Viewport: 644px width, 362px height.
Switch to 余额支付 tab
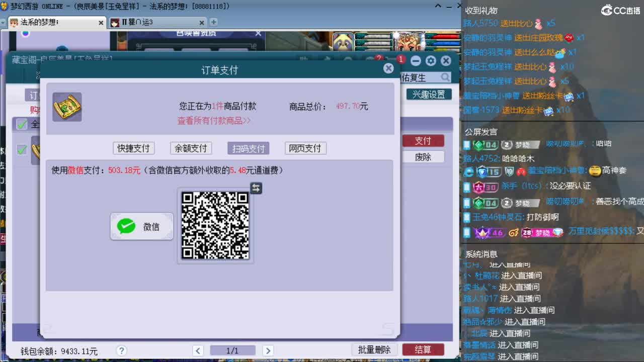coord(191,148)
